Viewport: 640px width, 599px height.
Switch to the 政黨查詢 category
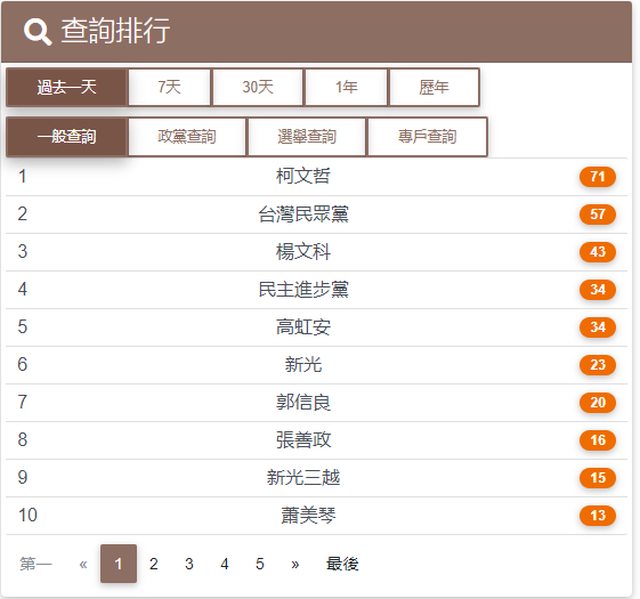pyautogui.click(x=187, y=136)
